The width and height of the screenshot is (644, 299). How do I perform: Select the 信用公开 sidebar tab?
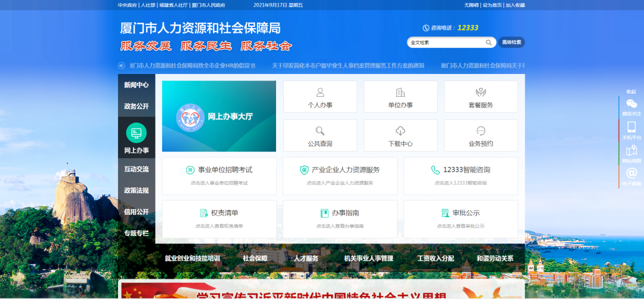click(x=137, y=212)
